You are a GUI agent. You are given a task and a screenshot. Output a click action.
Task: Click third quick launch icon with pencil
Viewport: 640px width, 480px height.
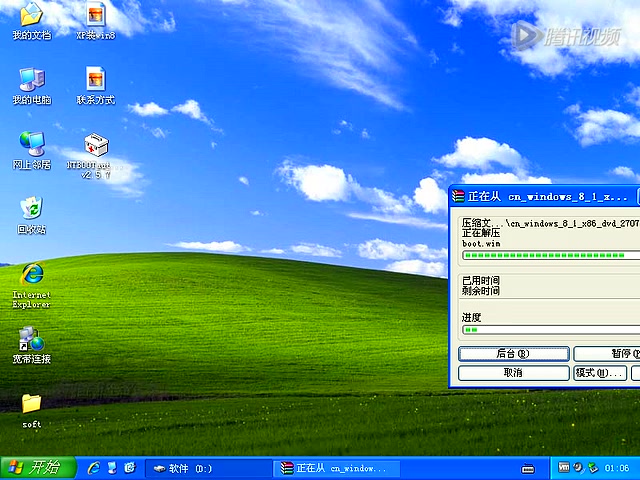(x=130, y=468)
